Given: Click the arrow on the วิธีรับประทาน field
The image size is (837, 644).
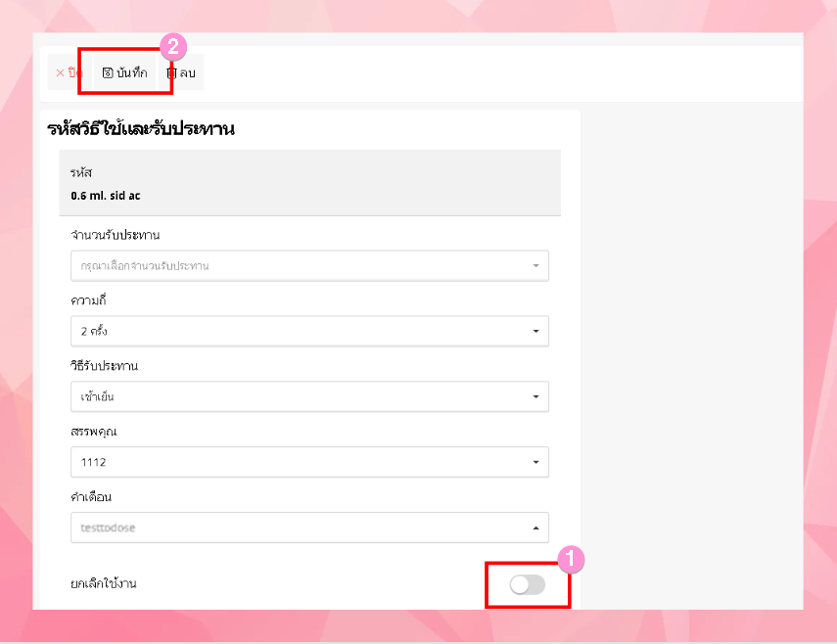Looking at the screenshot, I should [535, 396].
